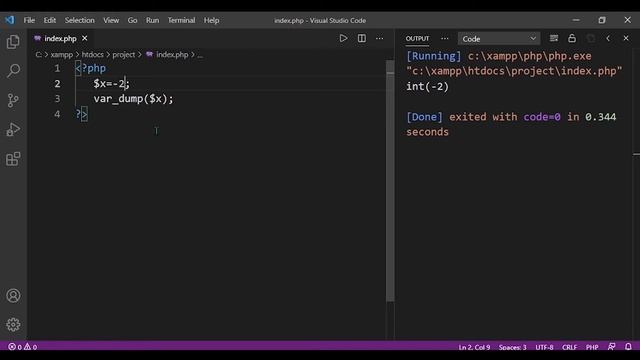Split the editor to the right
The image size is (640, 360).
362,38
